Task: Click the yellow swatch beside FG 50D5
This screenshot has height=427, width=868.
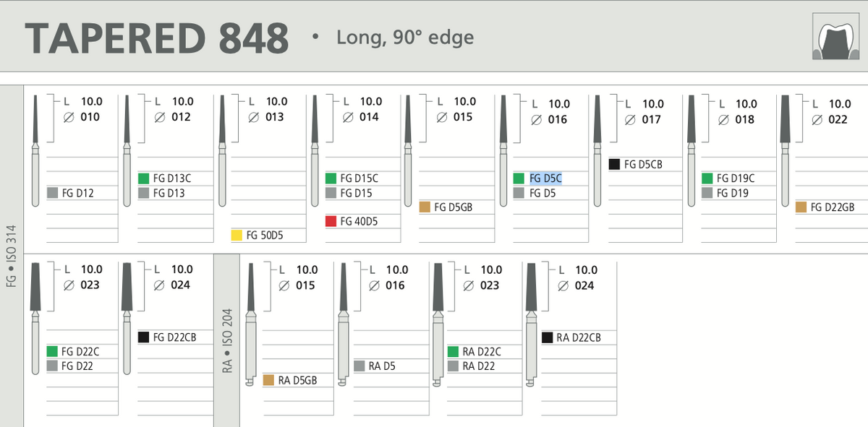Action: [x=236, y=235]
